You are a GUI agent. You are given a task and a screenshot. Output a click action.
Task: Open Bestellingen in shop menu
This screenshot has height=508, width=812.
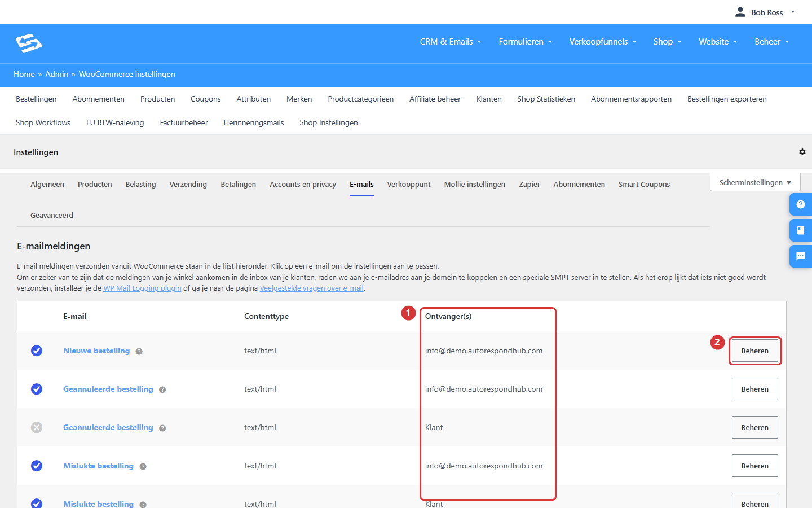[36, 99]
